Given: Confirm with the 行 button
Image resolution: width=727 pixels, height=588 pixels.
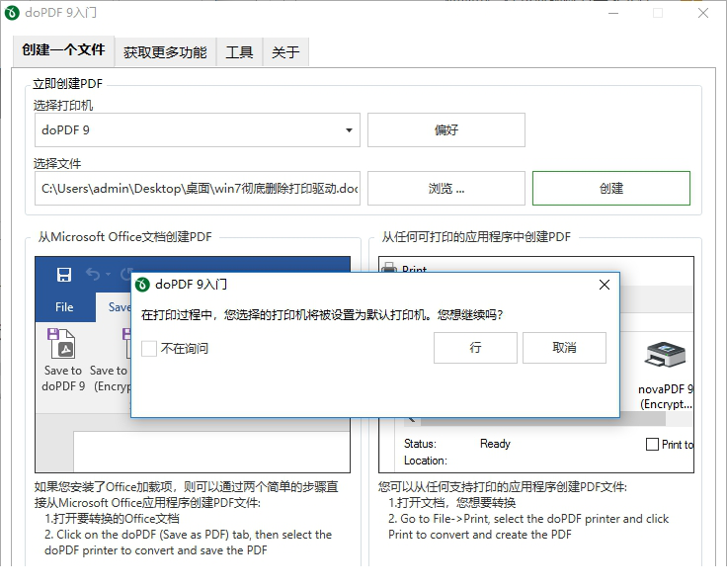Looking at the screenshot, I should point(475,348).
